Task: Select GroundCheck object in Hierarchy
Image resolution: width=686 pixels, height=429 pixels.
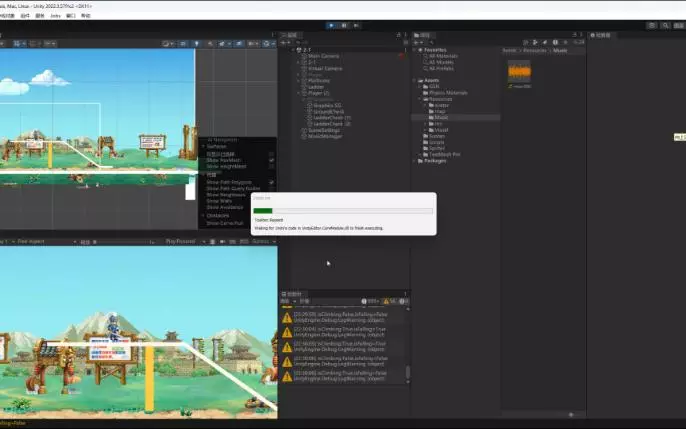Action: click(x=329, y=112)
